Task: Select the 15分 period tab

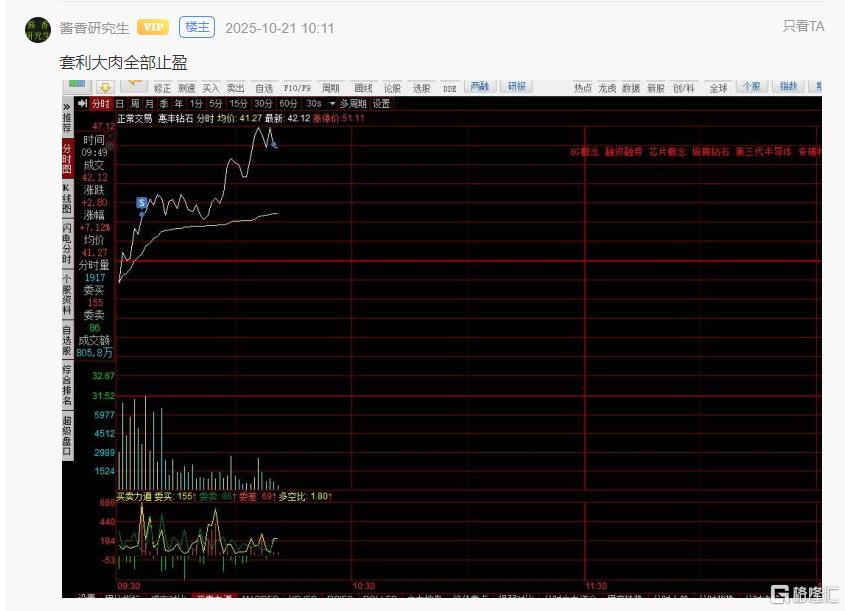Action: [x=238, y=103]
